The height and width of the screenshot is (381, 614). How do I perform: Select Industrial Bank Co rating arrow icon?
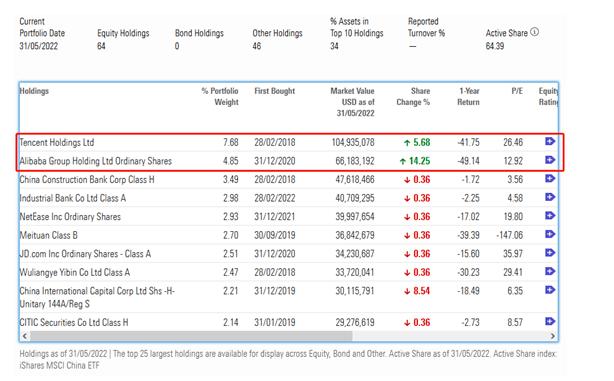[x=550, y=197]
